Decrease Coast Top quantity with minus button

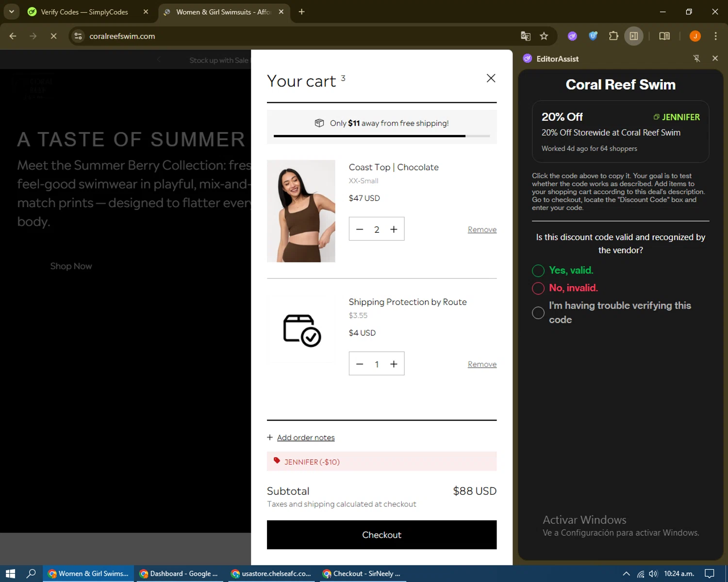360,229
